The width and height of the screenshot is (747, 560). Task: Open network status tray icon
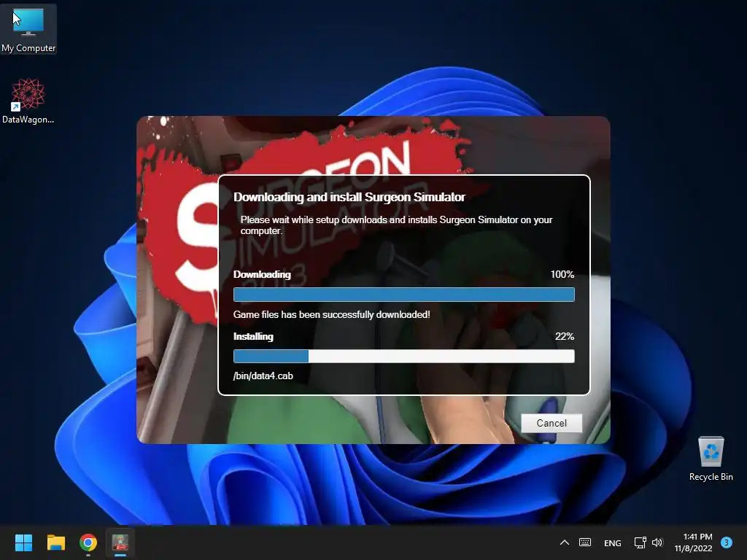[x=640, y=542]
